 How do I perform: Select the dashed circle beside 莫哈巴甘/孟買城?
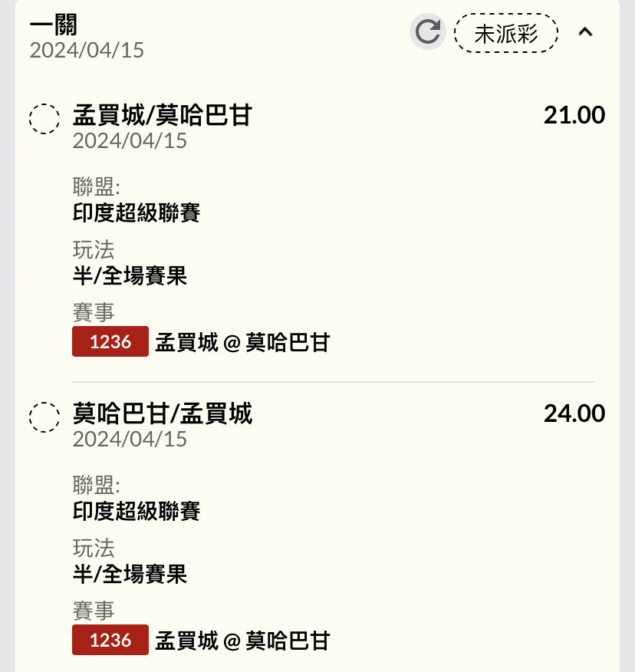44,417
